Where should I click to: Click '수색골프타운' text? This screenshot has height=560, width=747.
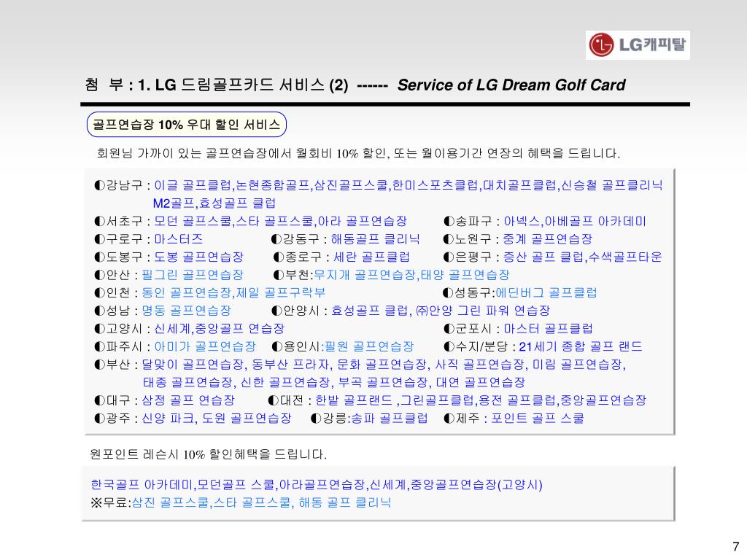coord(625,257)
